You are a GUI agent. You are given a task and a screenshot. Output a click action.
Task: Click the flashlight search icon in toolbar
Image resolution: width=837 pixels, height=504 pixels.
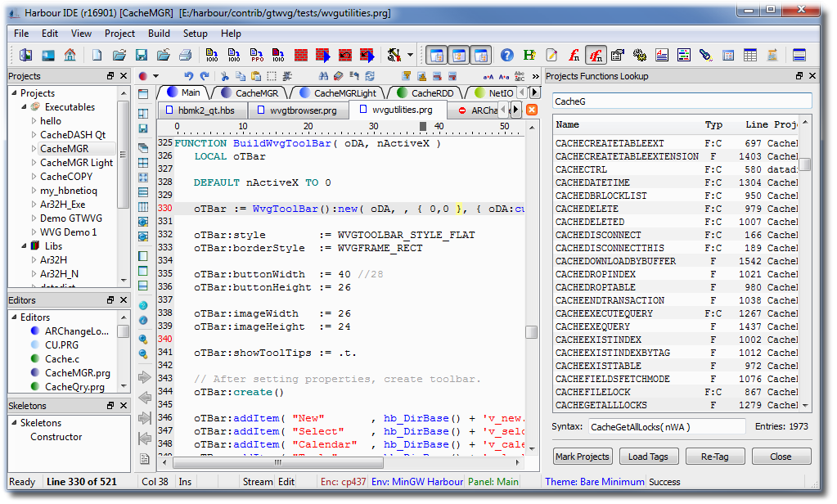click(x=705, y=56)
